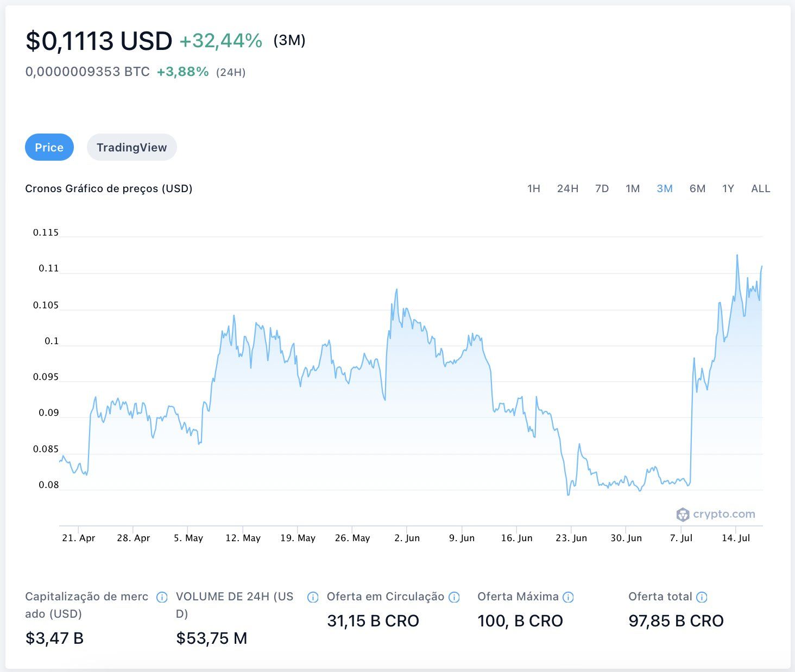Switch chart to 1Y range
The image size is (795, 672).
tap(728, 188)
